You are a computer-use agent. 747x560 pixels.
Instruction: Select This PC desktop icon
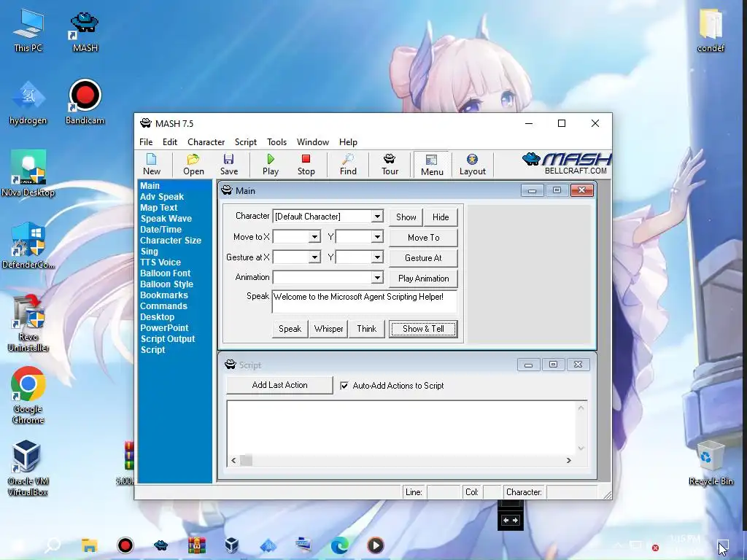click(28, 31)
